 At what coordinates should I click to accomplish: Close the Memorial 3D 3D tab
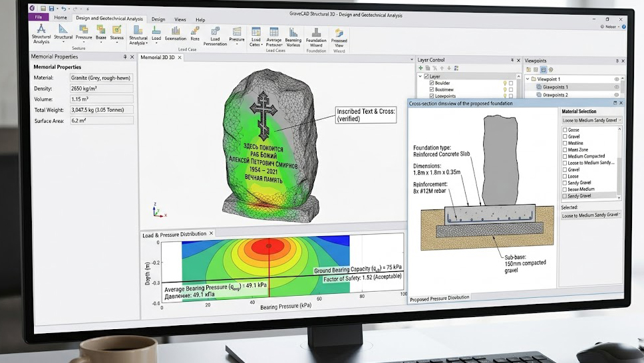(x=180, y=57)
